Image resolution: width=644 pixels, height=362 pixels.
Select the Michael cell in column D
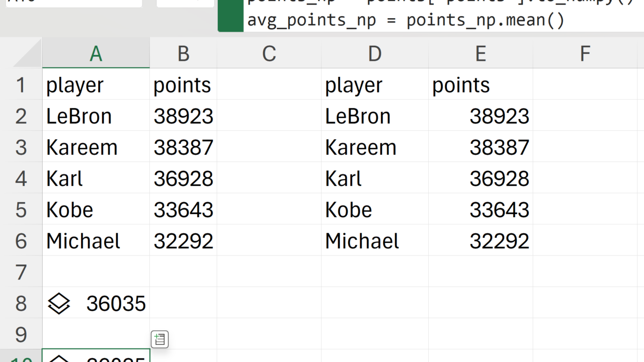coord(374,241)
